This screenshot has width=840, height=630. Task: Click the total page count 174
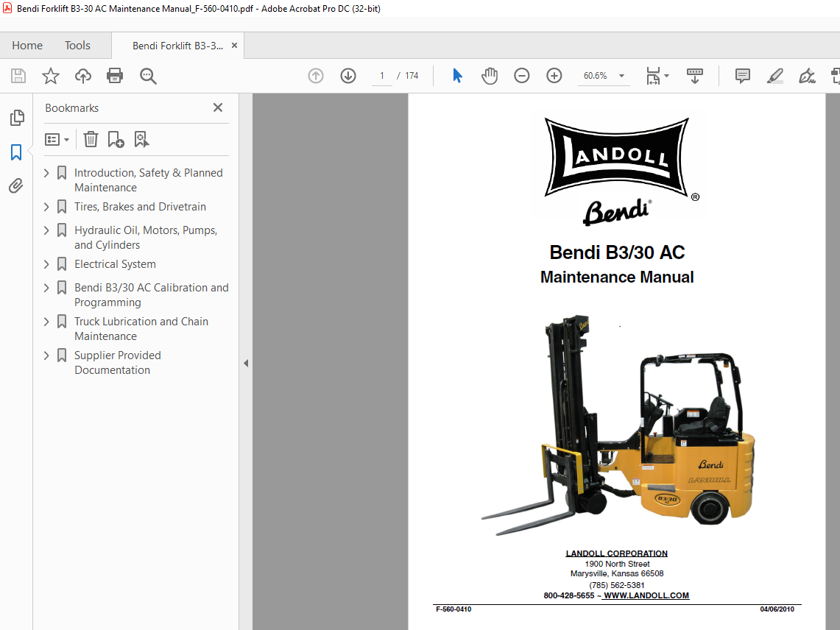coord(412,76)
